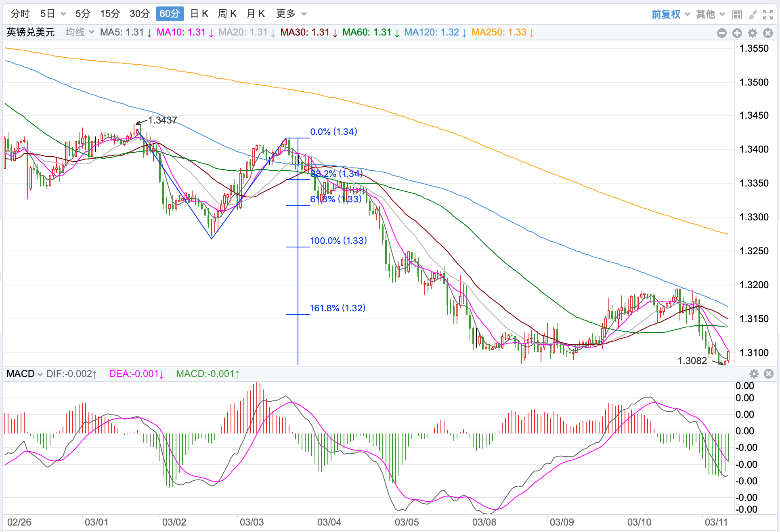Open MACD indicator settings gear
Viewport: 780px width, 532px height.
point(754,374)
